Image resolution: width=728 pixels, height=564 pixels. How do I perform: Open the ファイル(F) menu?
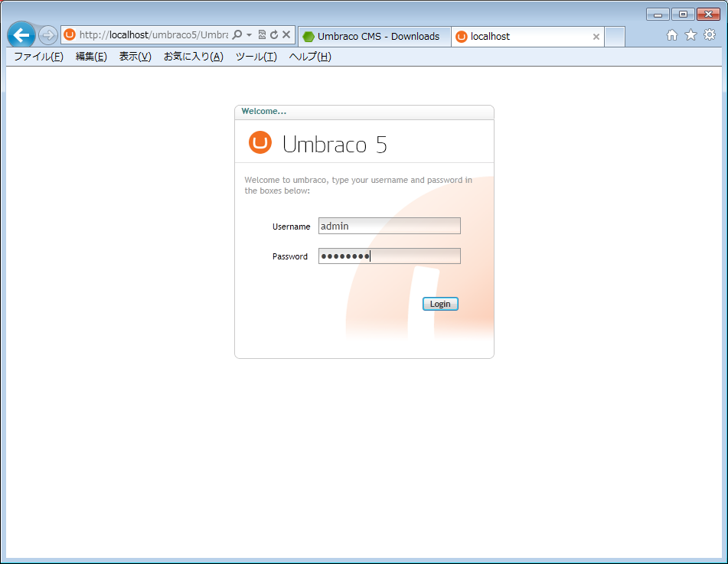(38, 57)
